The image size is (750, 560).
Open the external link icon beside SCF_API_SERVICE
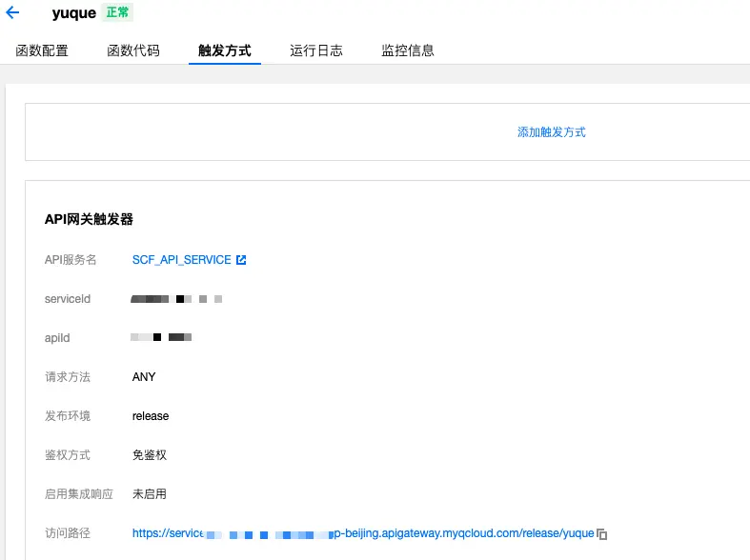pyautogui.click(x=241, y=260)
